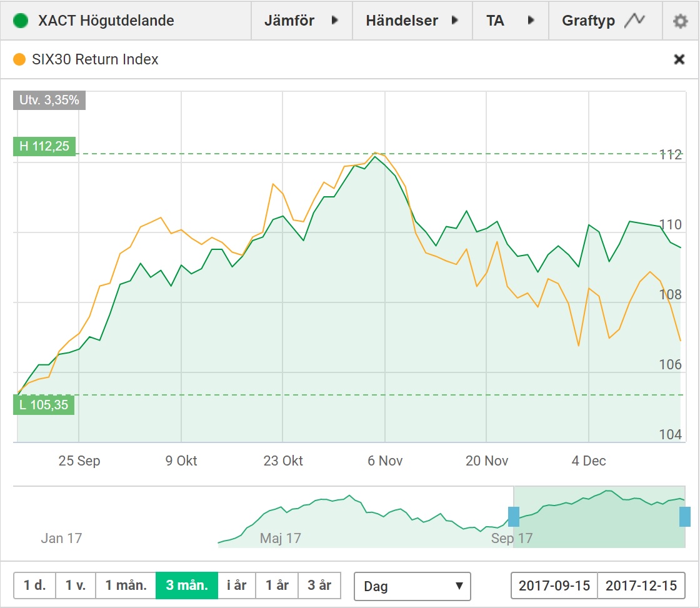Click the orange SIX30 Return Index dot
The width and height of the screenshot is (700, 608).
tap(19, 59)
